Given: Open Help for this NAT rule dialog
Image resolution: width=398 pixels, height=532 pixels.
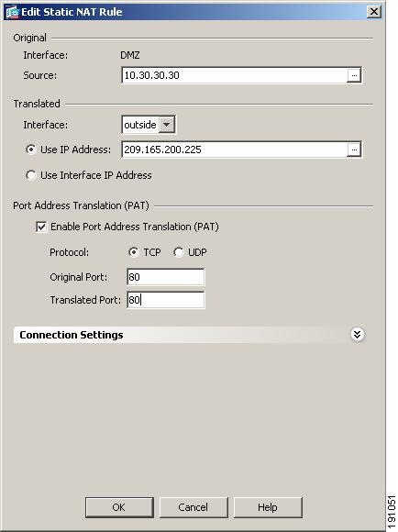Looking at the screenshot, I should (x=268, y=507).
